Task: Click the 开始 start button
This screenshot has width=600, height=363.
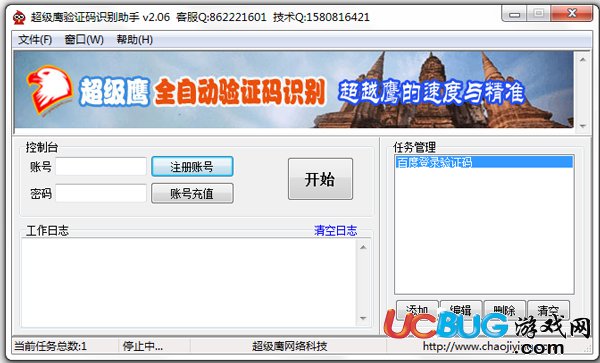Action: point(320,179)
